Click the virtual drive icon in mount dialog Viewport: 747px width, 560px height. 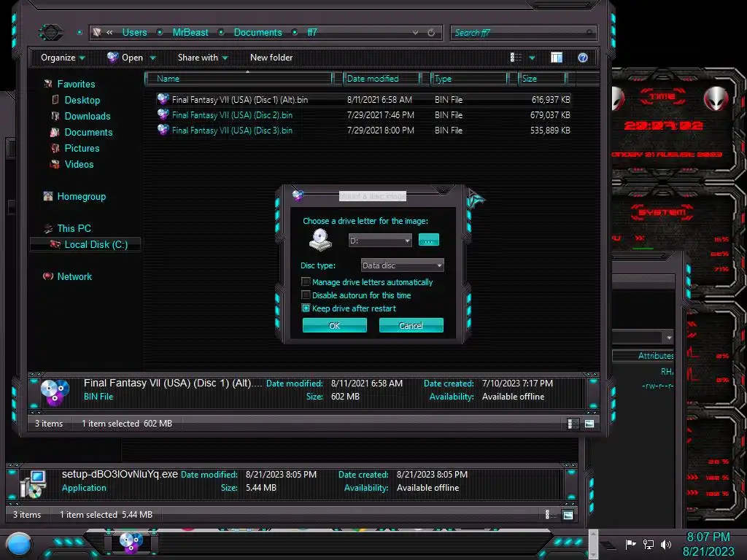coord(320,239)
